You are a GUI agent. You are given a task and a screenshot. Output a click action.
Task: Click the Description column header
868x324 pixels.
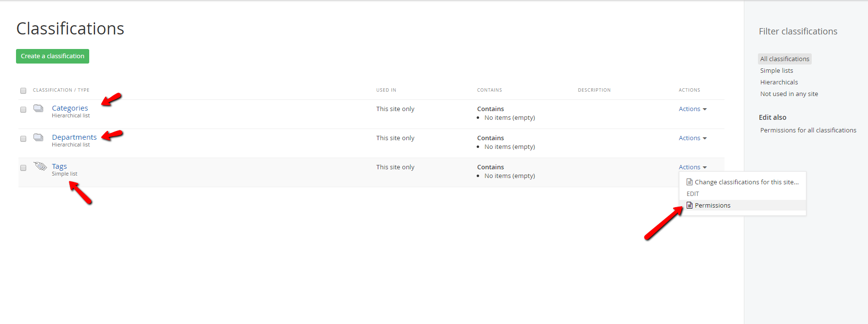coord(594,90)
